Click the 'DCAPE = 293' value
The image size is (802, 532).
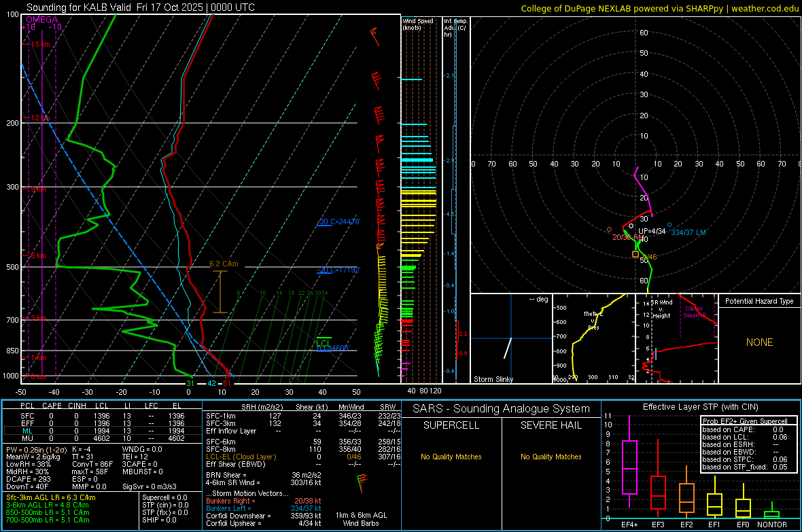(29, 479)
